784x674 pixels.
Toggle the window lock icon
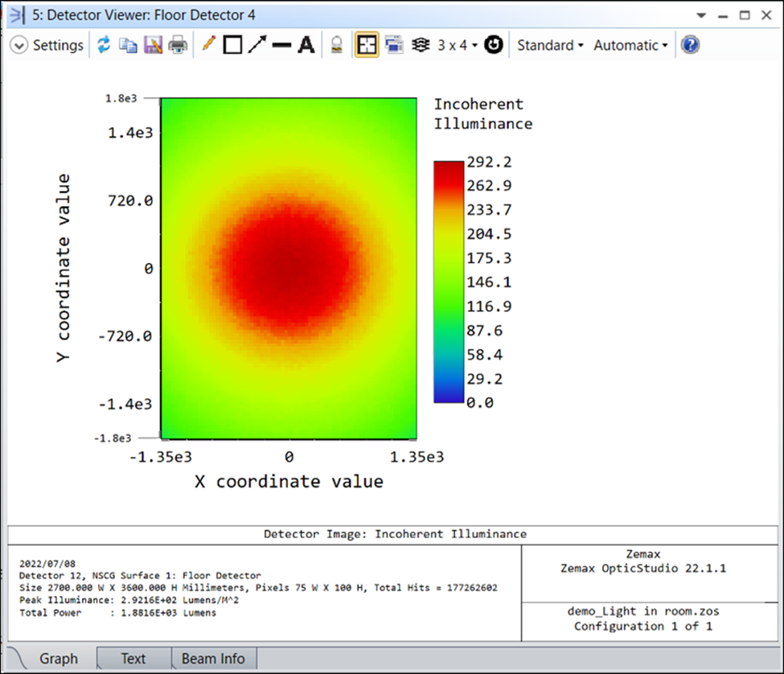[x=339, y=46]
